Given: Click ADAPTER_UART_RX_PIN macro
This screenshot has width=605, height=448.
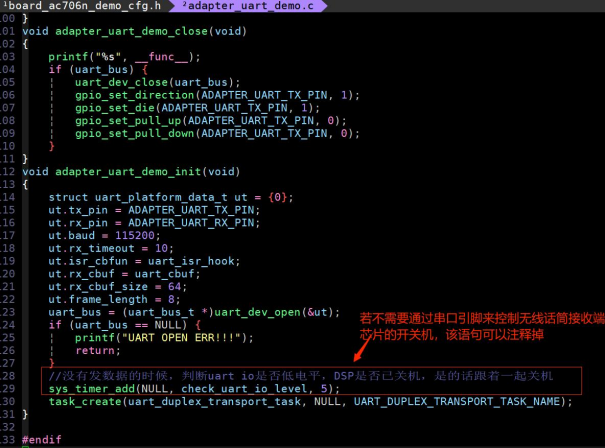Looking at the screenshot, I should tap(191, 223).
